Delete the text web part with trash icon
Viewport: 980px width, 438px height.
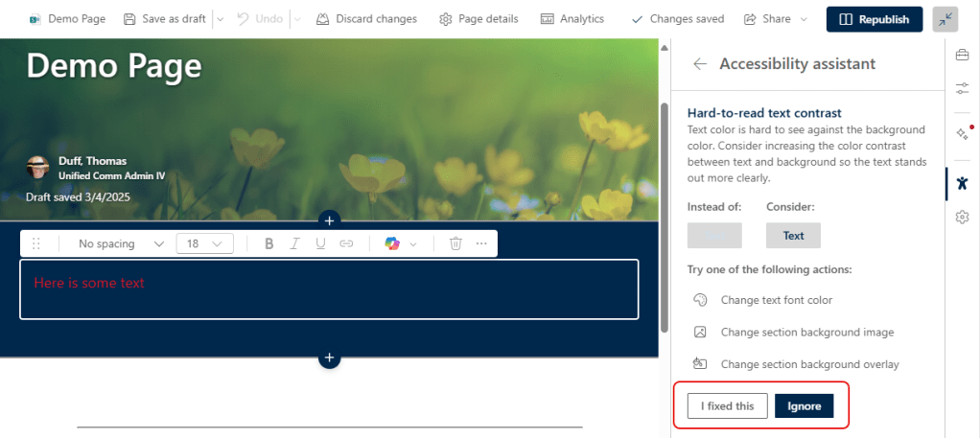[x=455, y=243]
